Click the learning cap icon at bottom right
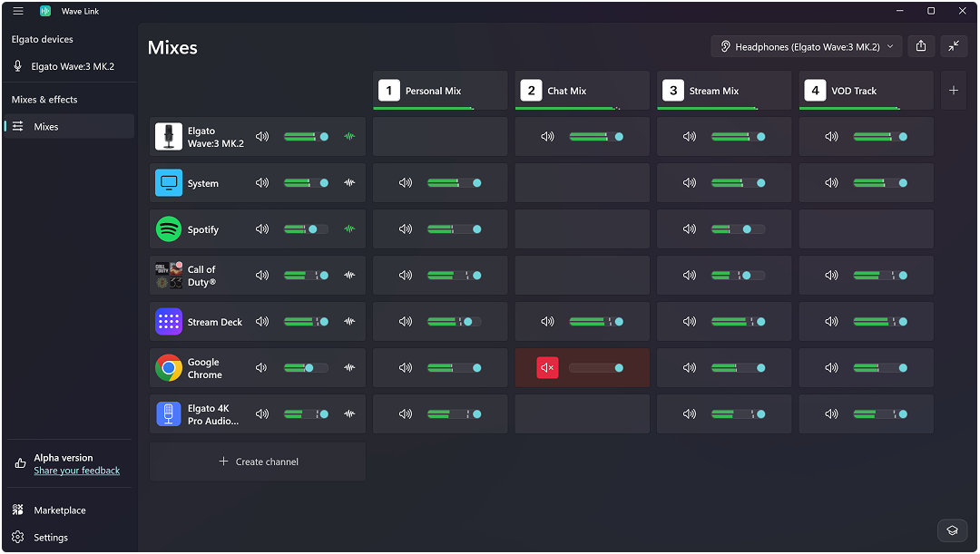The width and height of the screenshot is (980, 554). (x=953, y=530)
